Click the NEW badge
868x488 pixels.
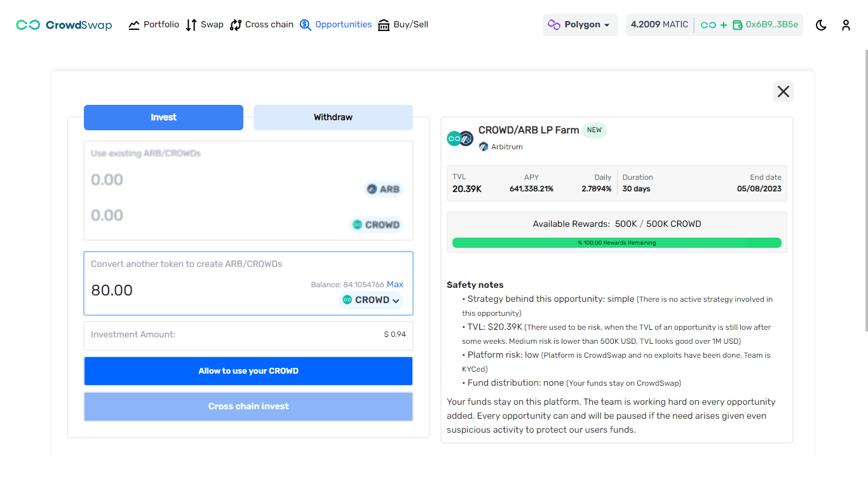coord(594,130)
